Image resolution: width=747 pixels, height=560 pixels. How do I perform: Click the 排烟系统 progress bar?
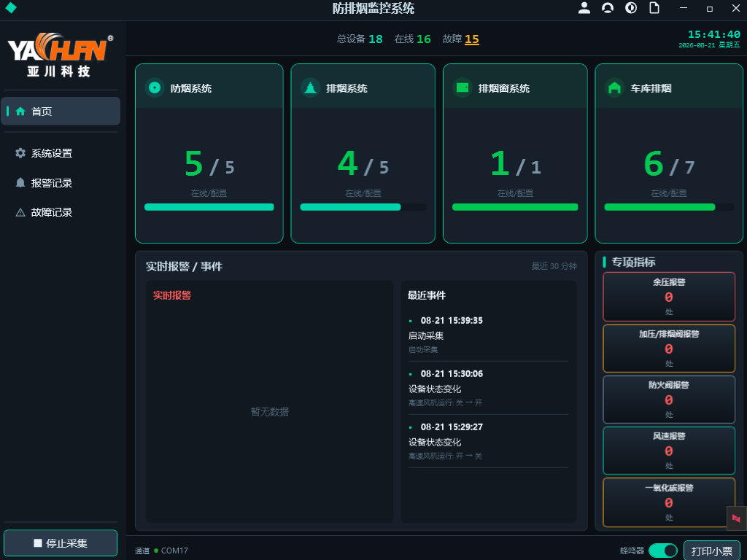(363, 207)
